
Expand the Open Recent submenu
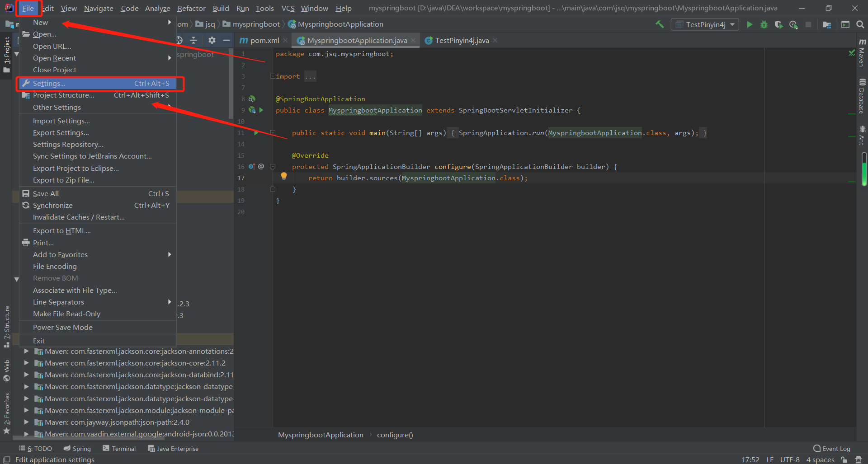click(x=98, y=58)
